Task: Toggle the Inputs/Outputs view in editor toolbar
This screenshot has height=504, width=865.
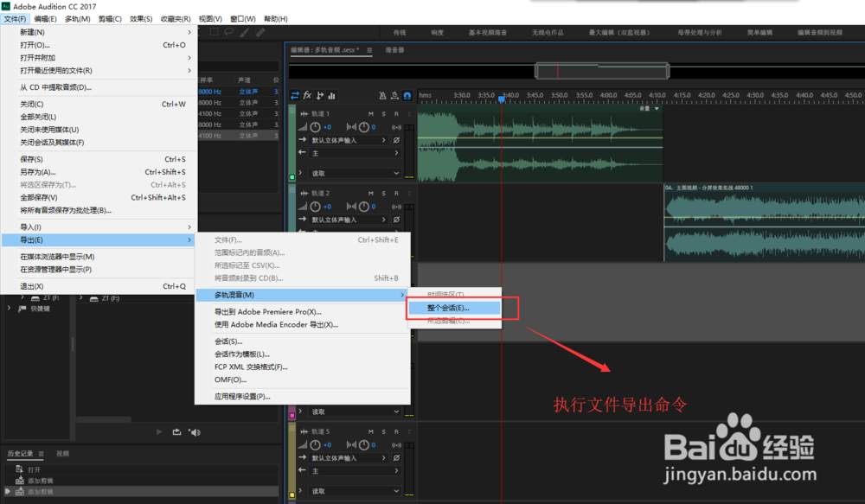Action: click(x=295, y=95)
